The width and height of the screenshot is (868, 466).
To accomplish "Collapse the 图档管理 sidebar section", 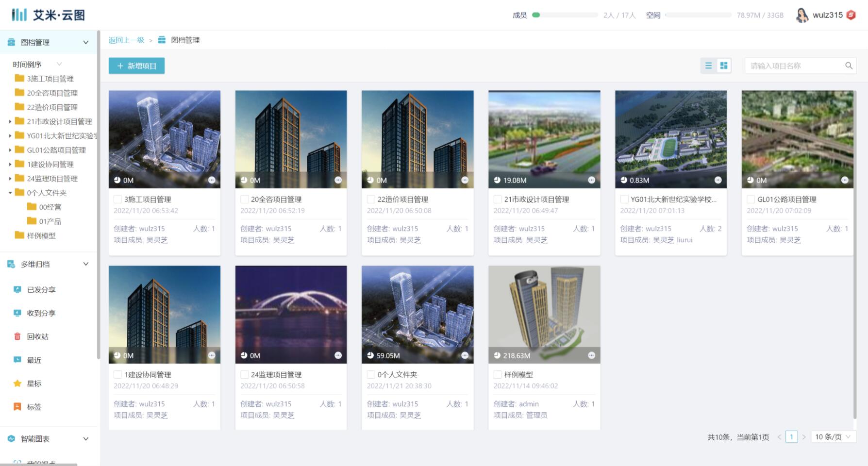I will 86,42.
